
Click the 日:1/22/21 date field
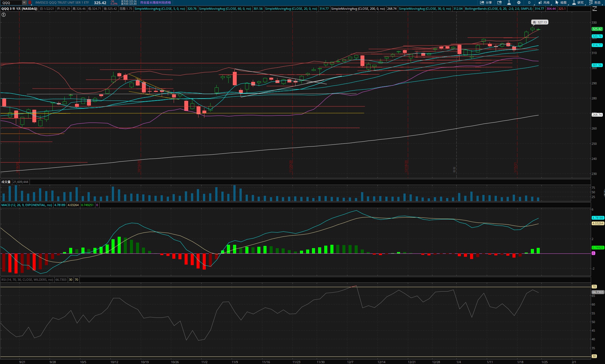pos(47,9)
